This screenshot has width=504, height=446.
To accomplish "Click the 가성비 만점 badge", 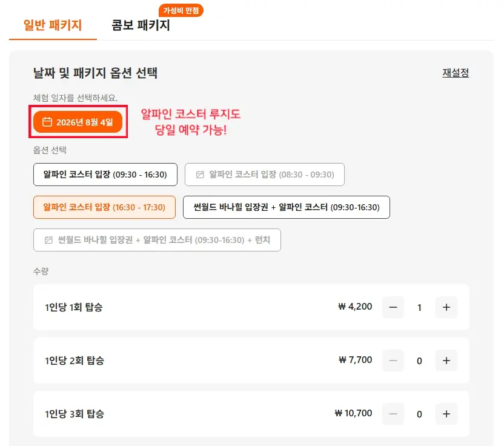I will coord(181,10).
